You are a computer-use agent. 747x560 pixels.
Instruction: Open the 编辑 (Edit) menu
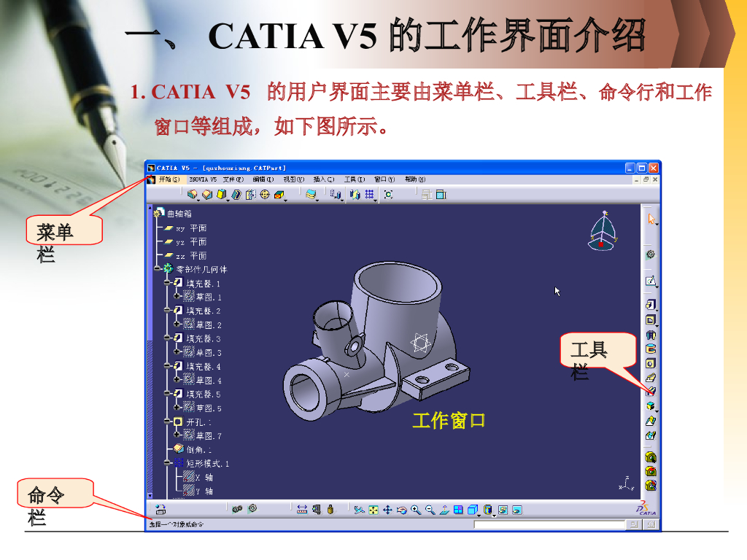tap(263, 179)
